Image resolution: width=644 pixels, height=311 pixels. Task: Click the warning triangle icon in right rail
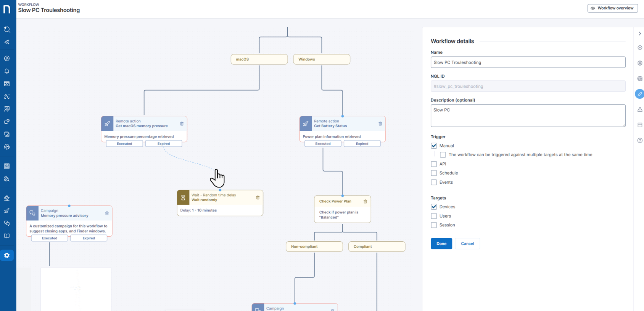click(640, 109)
